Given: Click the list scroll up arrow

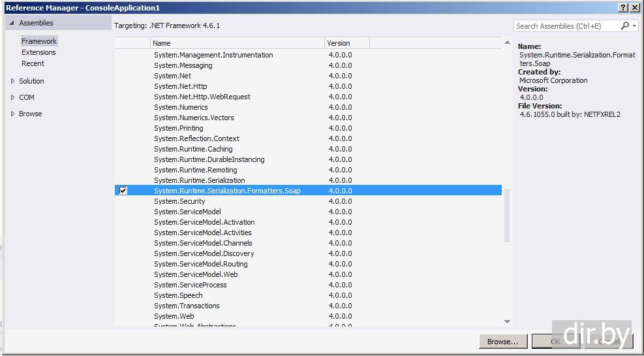Looking at the screenshot, I should click(x=507, y=42).
